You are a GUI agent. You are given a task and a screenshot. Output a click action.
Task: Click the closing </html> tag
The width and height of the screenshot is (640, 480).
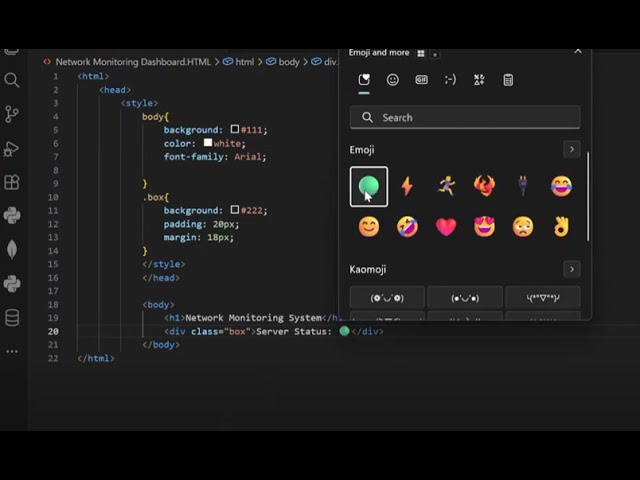pyautogui.click(x=96, y=358)
